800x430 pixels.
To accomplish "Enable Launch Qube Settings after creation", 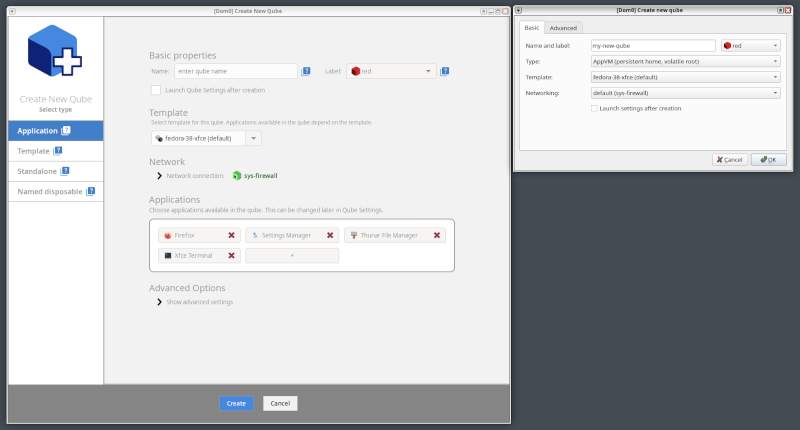I will click(156, 90).
